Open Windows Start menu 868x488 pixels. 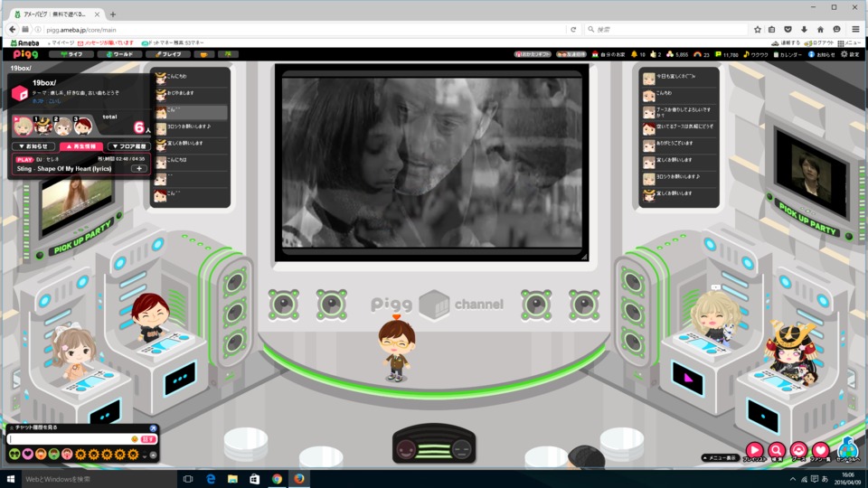[11, 479]
